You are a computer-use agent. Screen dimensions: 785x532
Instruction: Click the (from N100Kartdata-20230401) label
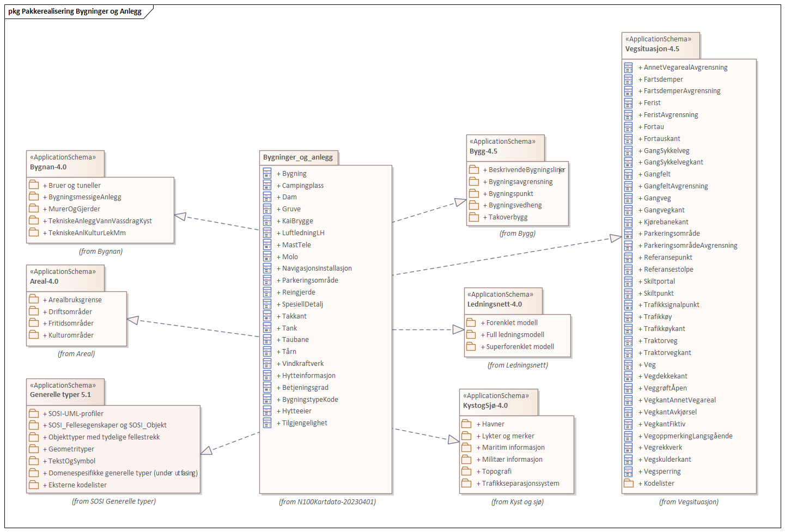[x=327, y=502]
